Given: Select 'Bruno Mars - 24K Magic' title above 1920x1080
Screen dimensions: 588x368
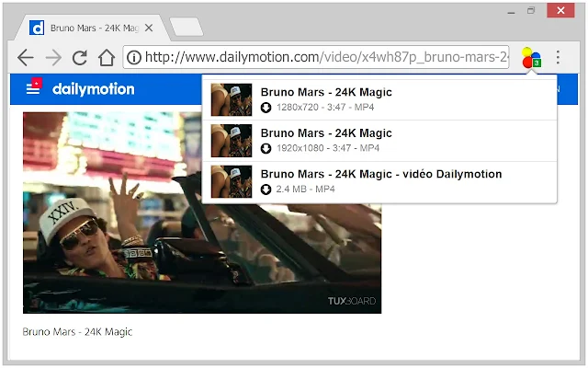Looking at the screenshot, I should pos(326,132).
